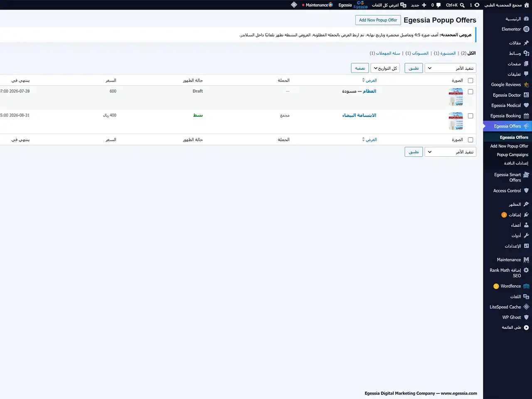Click the languages translate icon in admin bar
The width and height of the screenshot is (532, 399).
403,5
